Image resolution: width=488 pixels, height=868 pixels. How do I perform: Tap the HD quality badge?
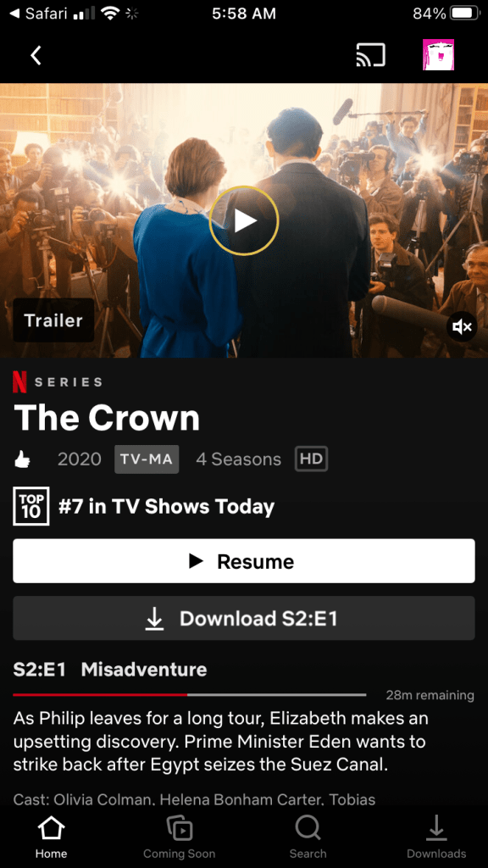click(x=312, y=459)
